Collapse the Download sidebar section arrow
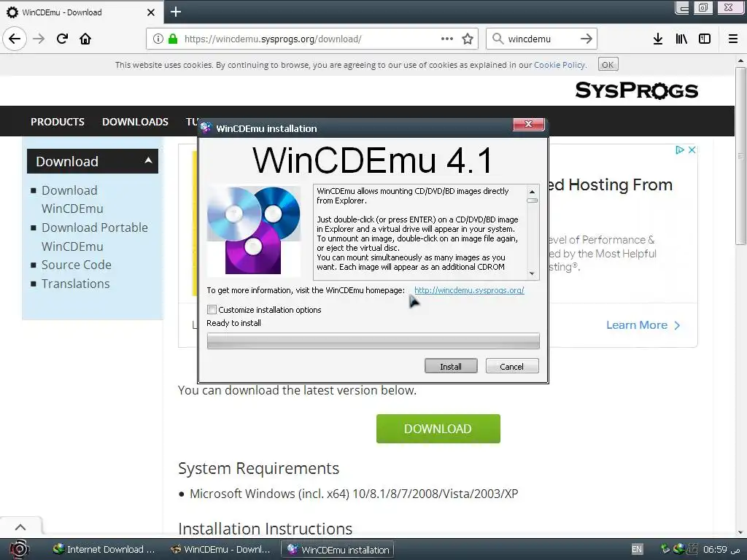The width and height of the screenshot is (747, 560). 148,160
